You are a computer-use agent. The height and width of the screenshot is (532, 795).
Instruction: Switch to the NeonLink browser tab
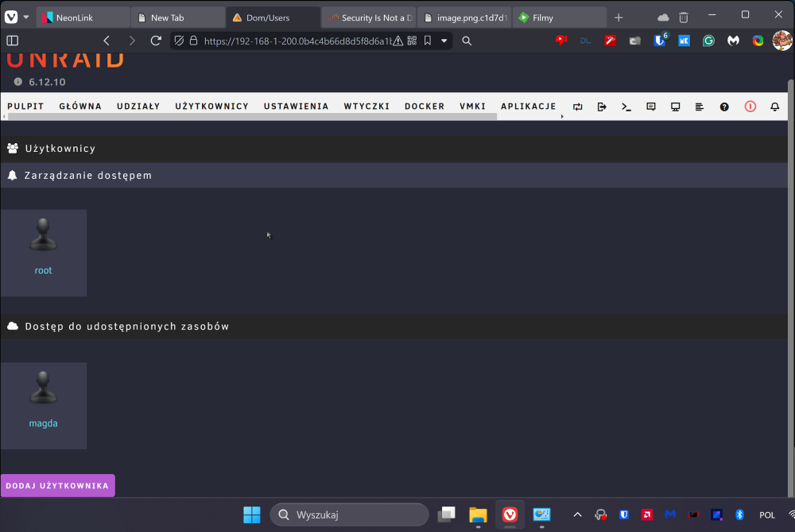click(x=83, y=17)
